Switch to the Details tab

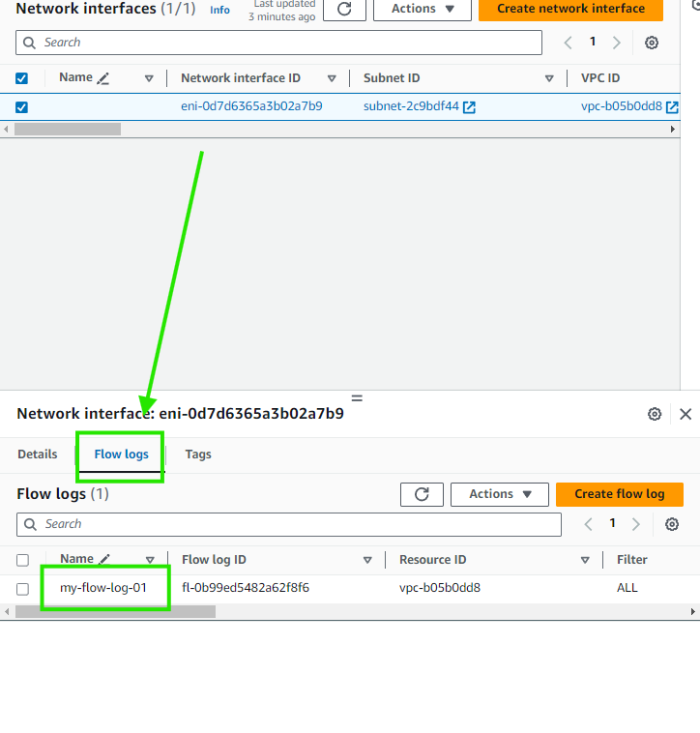coord(38,454)
